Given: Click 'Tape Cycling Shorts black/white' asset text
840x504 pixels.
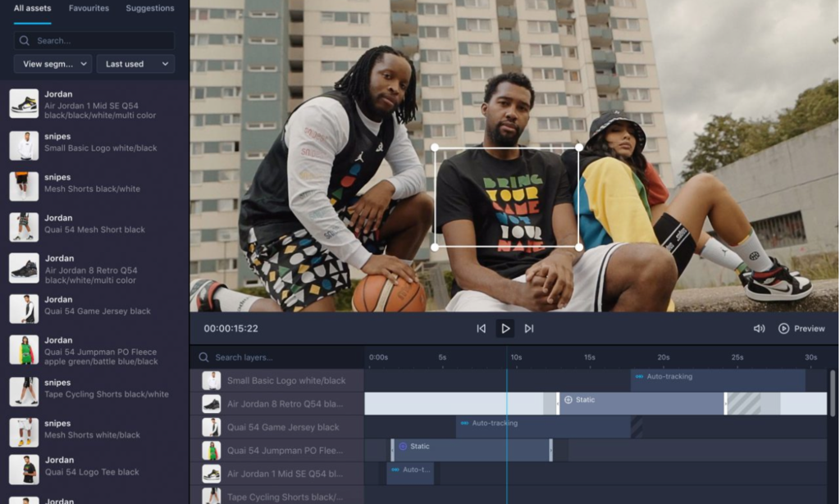Looking at the screenshot, I should (107, 394).
